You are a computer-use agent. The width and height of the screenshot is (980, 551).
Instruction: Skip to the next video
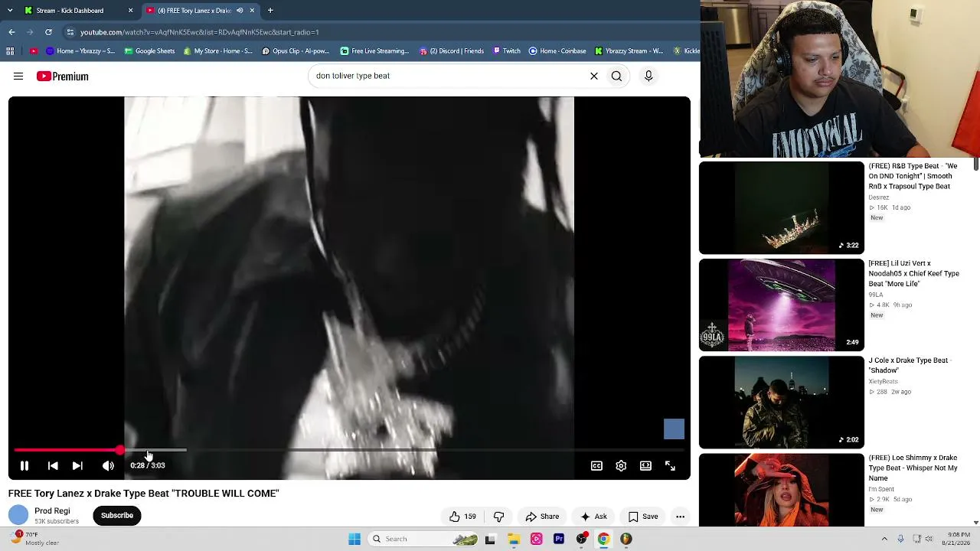tap(77, 465)
